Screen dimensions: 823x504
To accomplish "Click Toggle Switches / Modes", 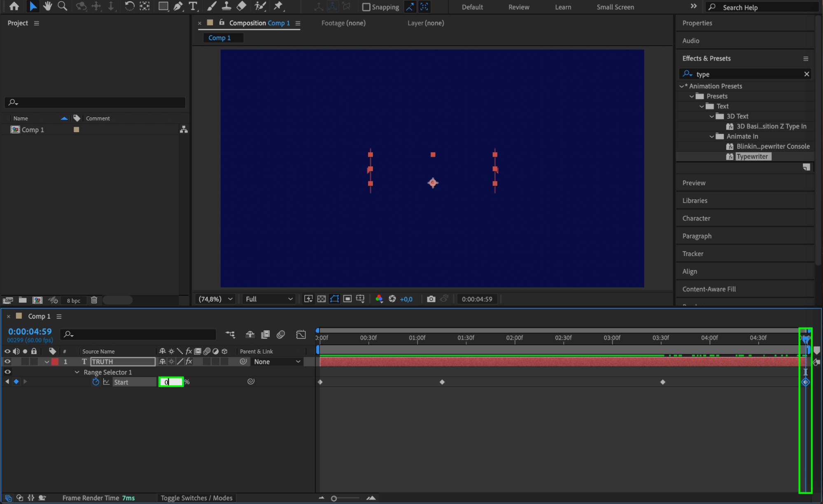I will (x=196, y=498).
